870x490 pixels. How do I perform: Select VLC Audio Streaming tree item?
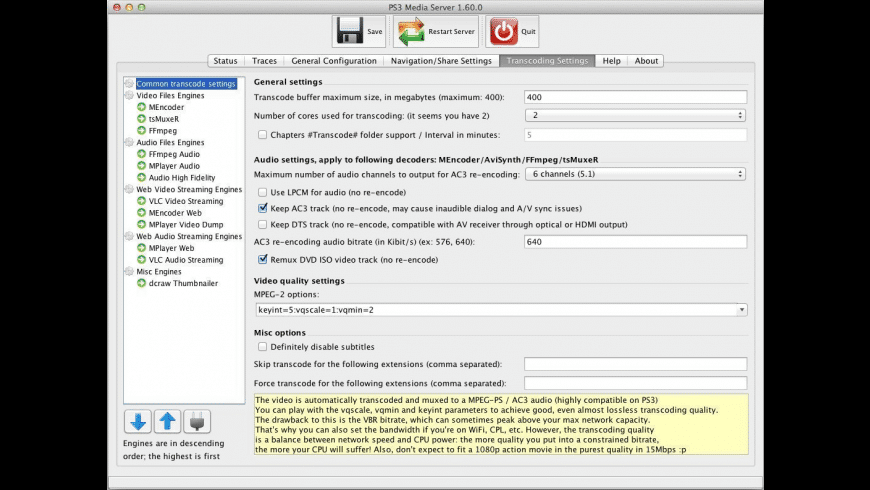click(186, 260)
